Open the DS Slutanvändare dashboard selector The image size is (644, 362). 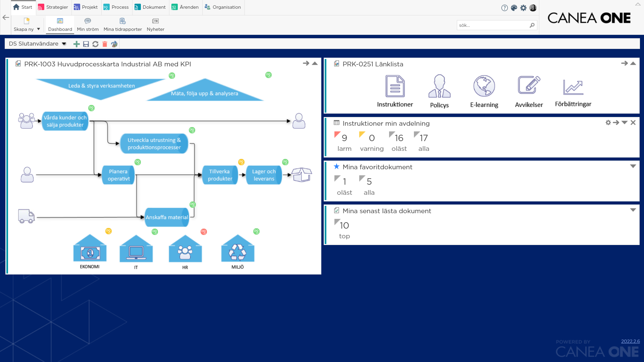pyautogui.click(x=37, y=43)
